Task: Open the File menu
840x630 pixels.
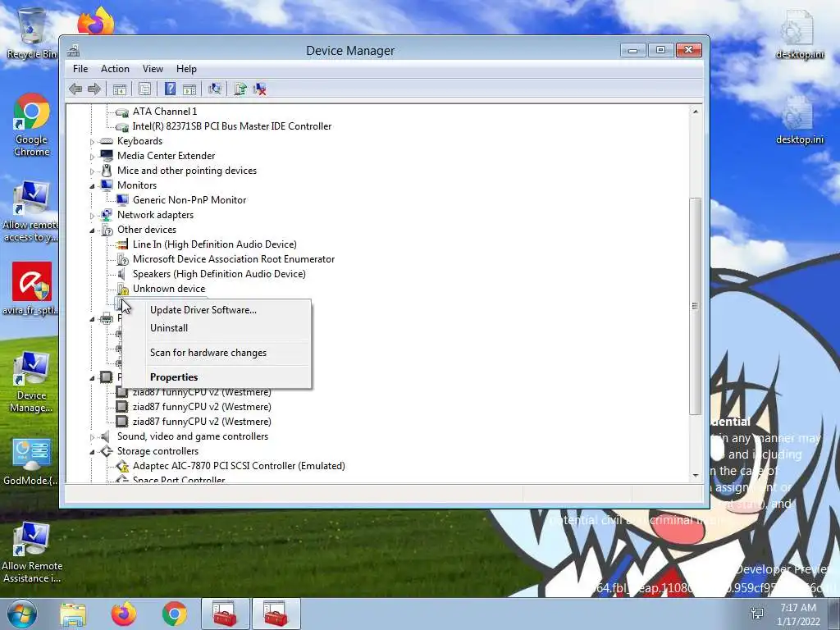Action: [80, 69]
